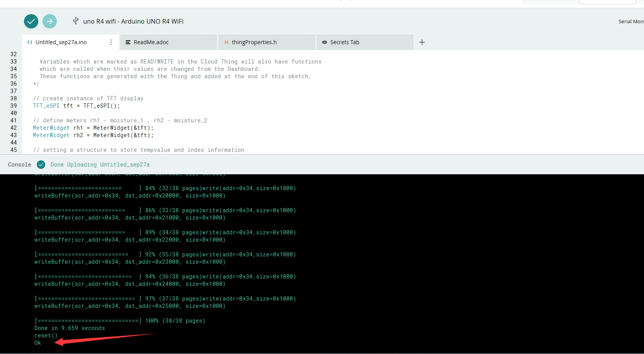Image resolution: width=644 pixels, height=354 pixels.
Task: Click the Verify checkmark button
Action: (31, 21)
